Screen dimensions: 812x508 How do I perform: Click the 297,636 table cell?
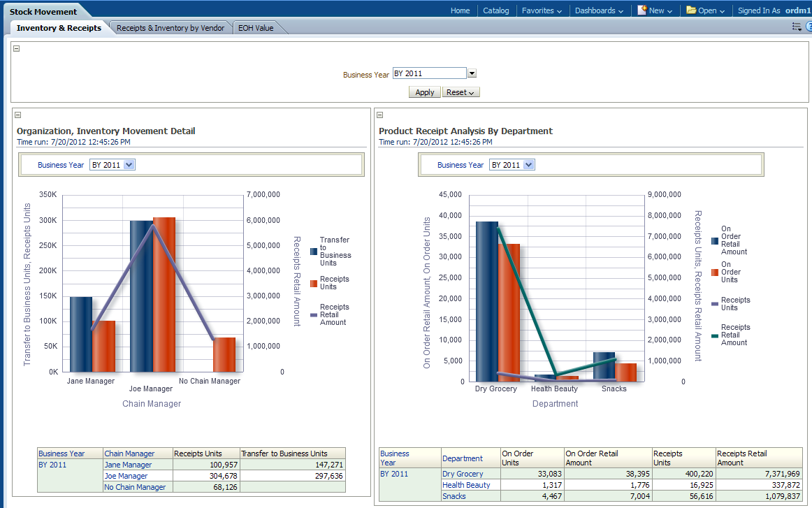click(x=293, y=476)
